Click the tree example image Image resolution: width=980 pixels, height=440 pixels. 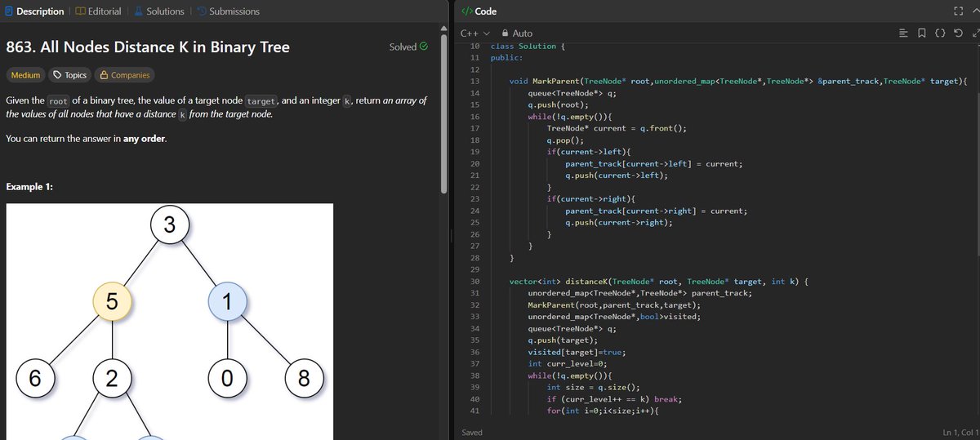click(x=170, y=322)
